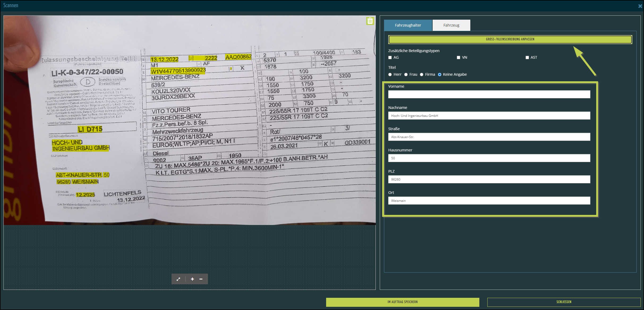Close the Scannen dialog with X
The image size is (644, 310).
tap(640, 6)
